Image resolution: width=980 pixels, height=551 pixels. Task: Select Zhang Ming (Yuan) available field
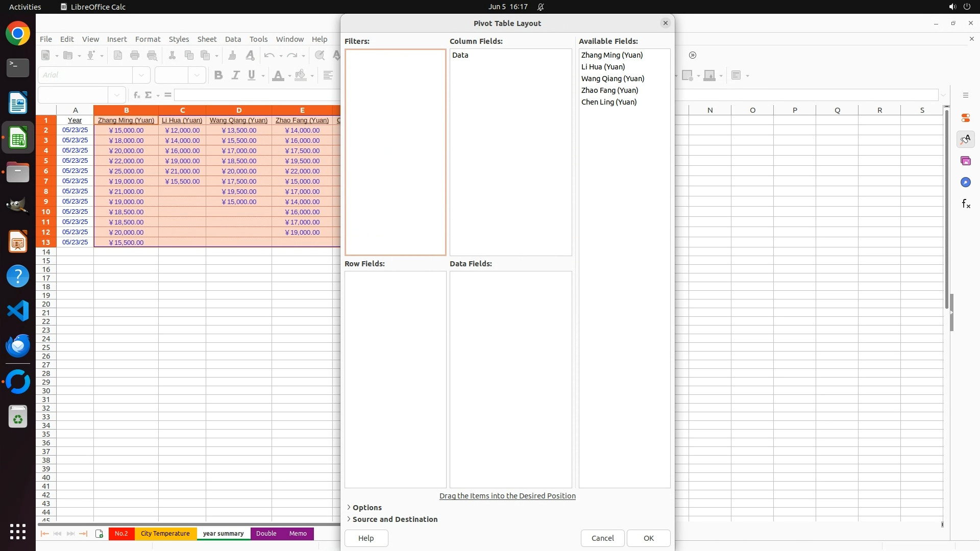pos(611,55)
